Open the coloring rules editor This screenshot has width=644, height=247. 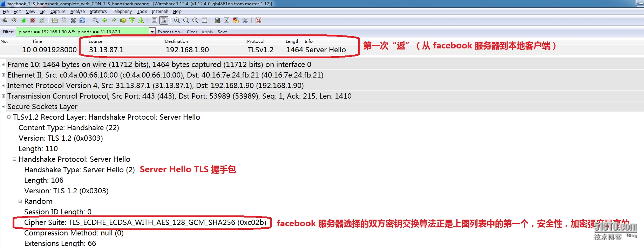tap(236, 20)
